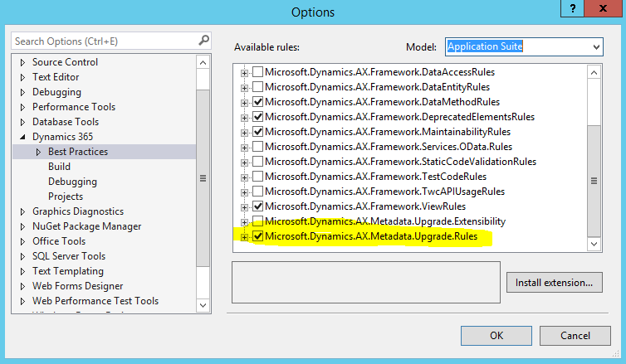626x364 pixels.
Task: Enable the DataEntityRules checkbox
Action: point(258,87)
